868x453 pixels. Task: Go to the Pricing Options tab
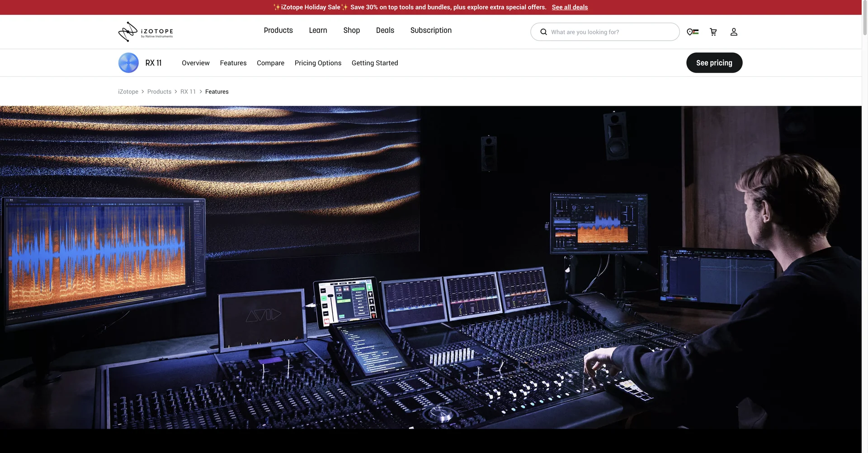tap(318, 63)
